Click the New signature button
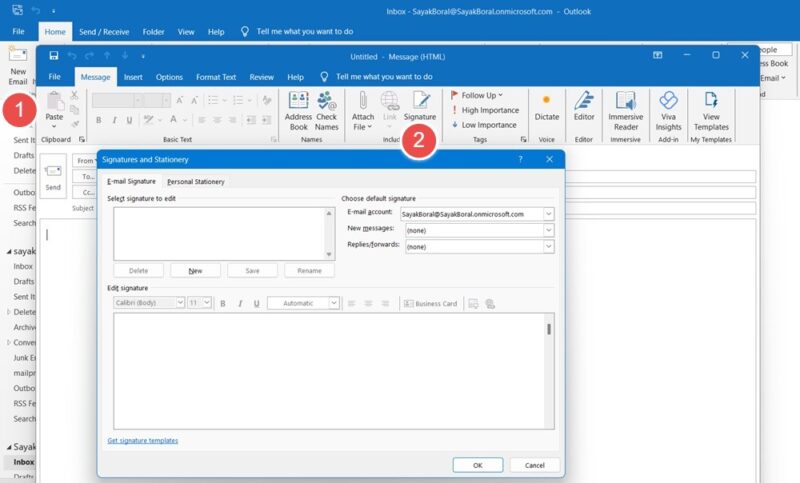 pyautogui.click(x=195, y=270)
